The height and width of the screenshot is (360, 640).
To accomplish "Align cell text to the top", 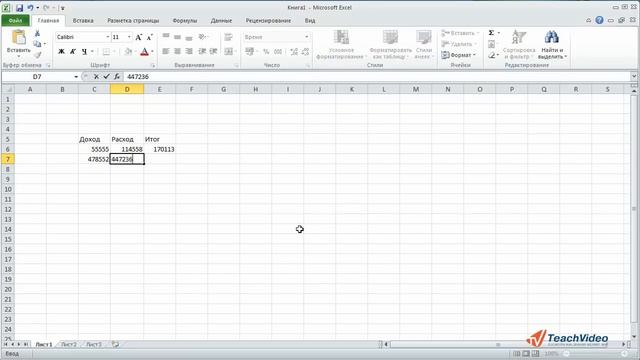I will (x=166, y=37).
